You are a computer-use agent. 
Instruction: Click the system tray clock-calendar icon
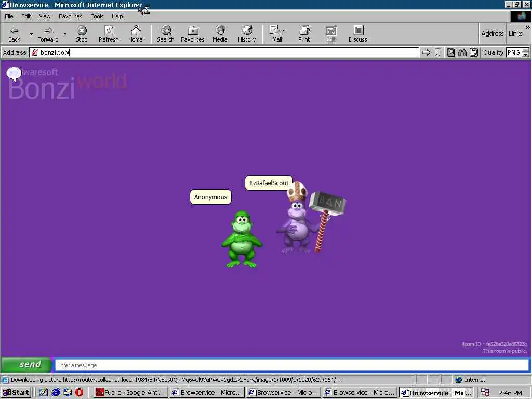pyautogui.click(x=485, y=393)
